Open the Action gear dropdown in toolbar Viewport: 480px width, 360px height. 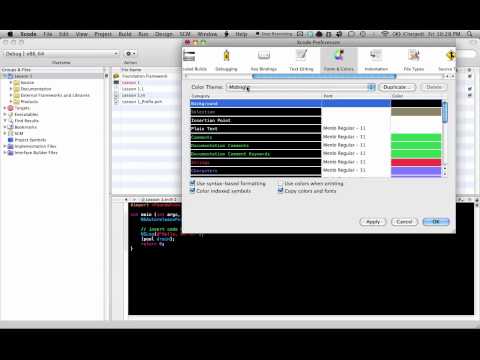pyautogui.click(x=130, y=54)
